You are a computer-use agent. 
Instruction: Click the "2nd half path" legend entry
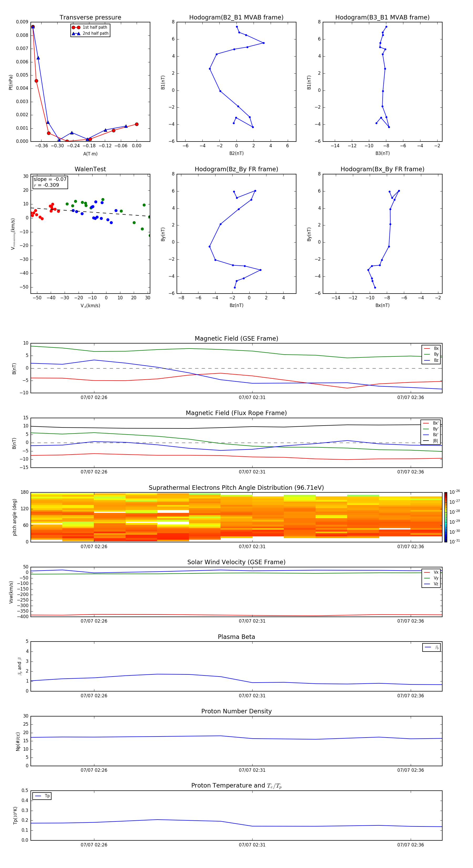(x=90, y=33)
